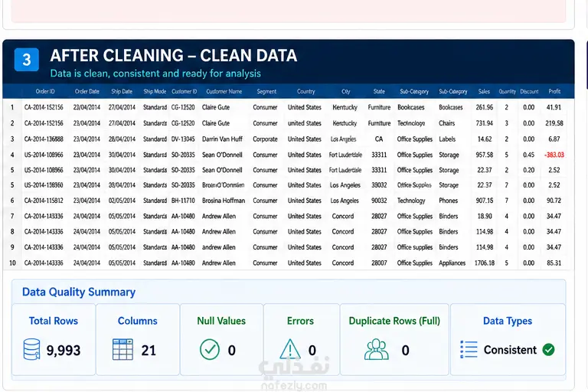Click the Consistent data types label
Image resolution: width=588 pixels, height=392 pixels.
coord(510,350)
